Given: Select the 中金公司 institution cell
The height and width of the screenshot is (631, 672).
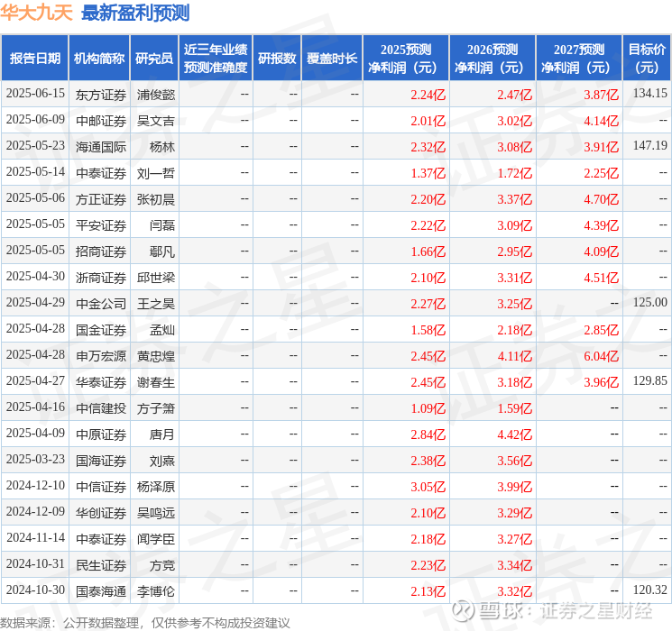Looking at the screenshot, I should pyautogui.click(x=101, y=304).
